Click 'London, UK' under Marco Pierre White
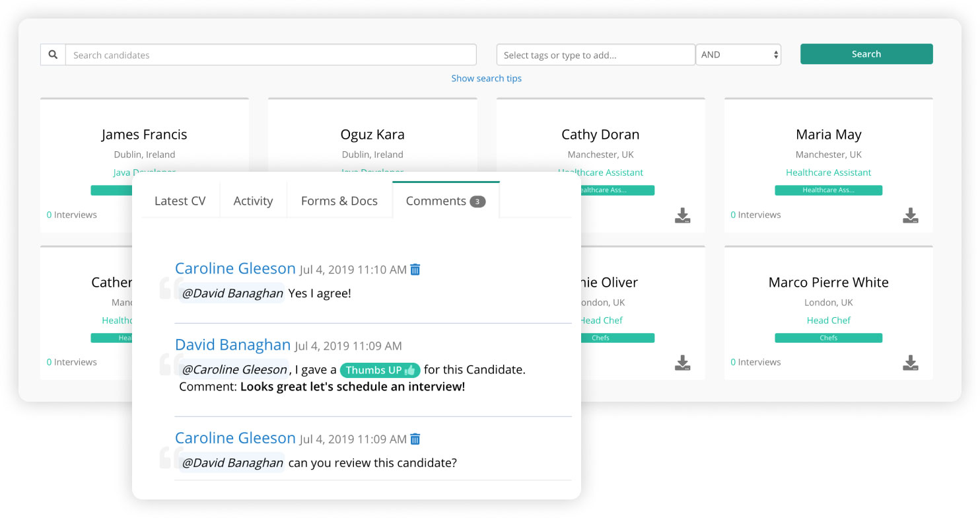980x518 pixels. pyautogui.click(x=829, y=303)
